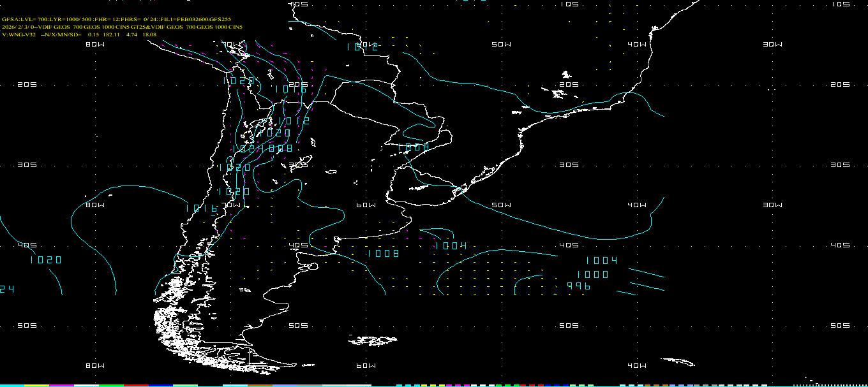Pick the white swatch in the color bar

point(86,385)
